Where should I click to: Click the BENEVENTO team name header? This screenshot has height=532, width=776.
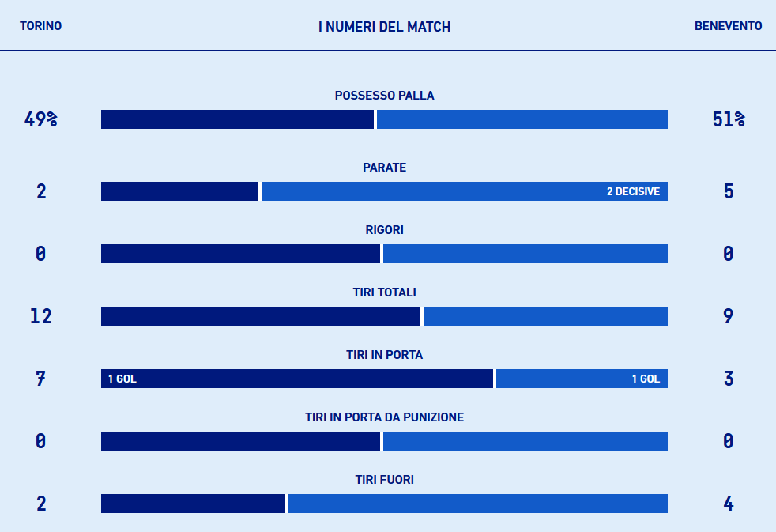(728, 26)
